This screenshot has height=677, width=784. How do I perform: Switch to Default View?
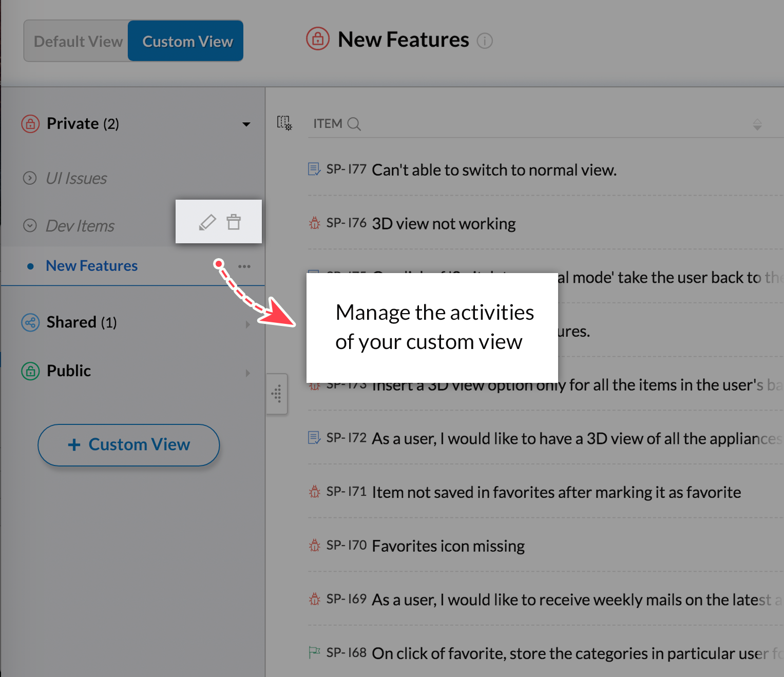point(78,41)
